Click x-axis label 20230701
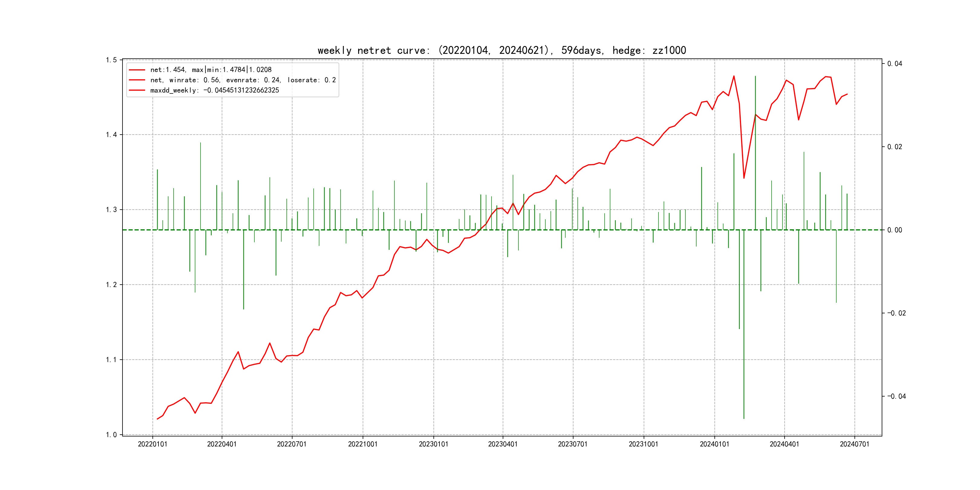Viewport: 980px width, 490px height. pos(573,444)
